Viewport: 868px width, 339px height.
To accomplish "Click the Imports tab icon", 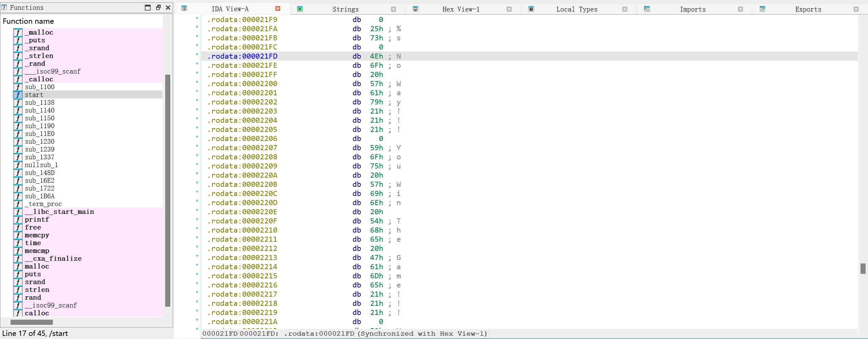I will click(647, 9).
